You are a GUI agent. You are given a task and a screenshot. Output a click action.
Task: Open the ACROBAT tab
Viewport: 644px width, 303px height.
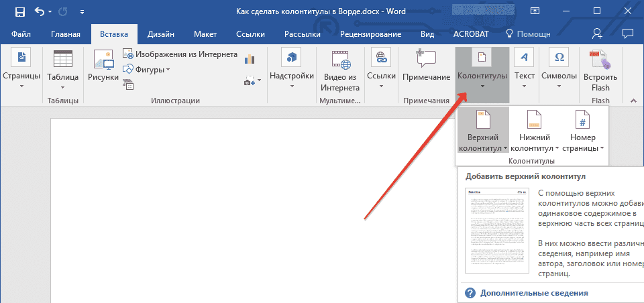click(x=471, y=34)
